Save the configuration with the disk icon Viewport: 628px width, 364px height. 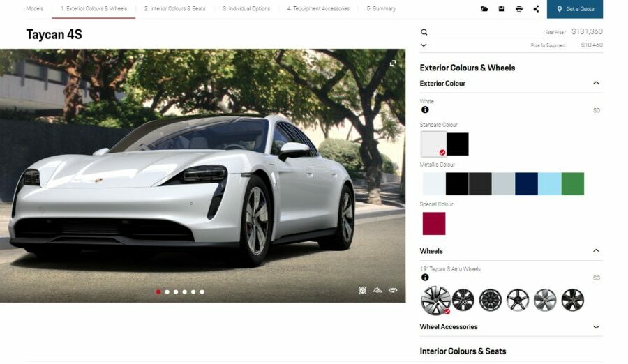tap(502, 9)
